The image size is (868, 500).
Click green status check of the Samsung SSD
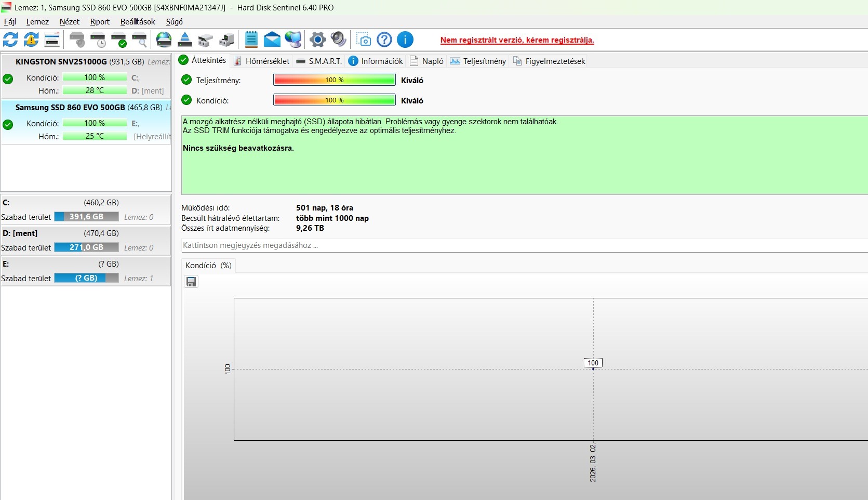tap(8, 125)
